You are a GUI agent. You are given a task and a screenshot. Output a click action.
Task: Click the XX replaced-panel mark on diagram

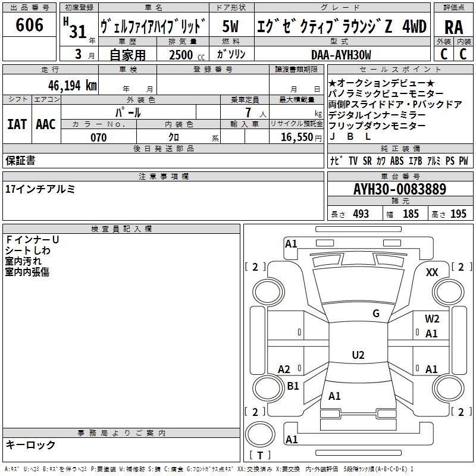(432, 272)
